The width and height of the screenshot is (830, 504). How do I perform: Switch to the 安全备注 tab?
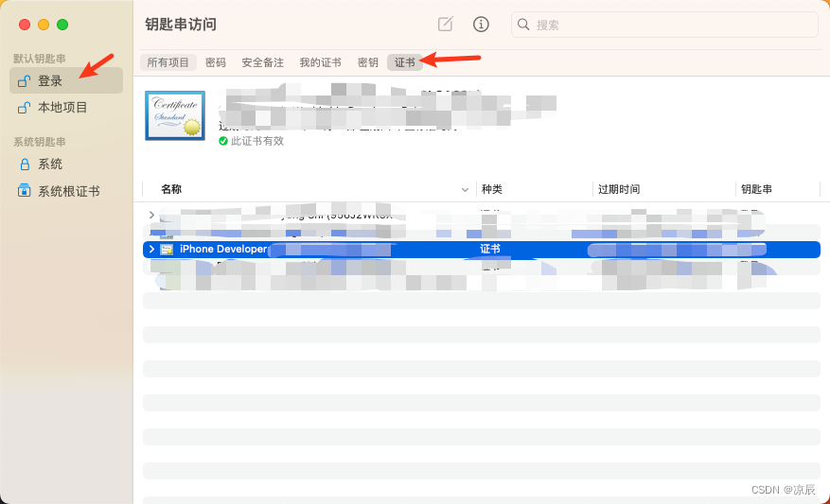click(262, 62)
